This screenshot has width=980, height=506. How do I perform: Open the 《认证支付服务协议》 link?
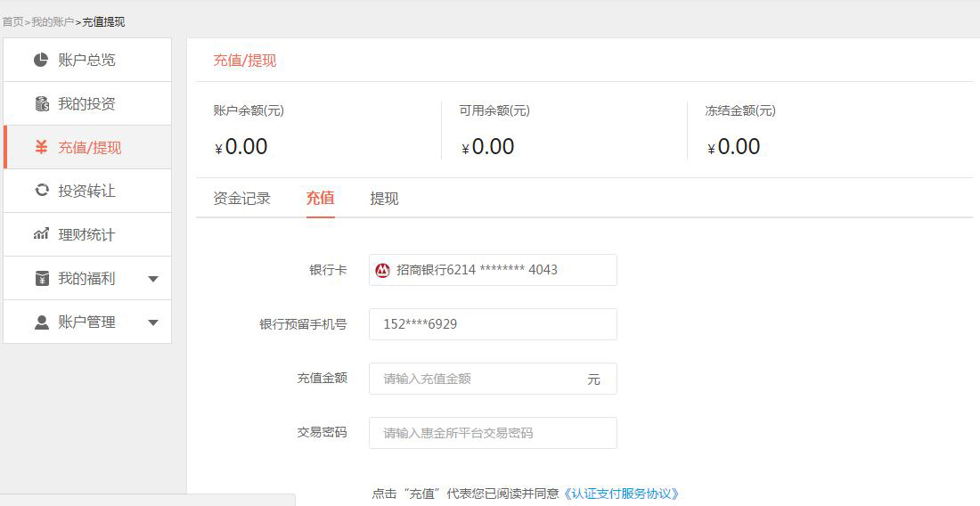pos(621,494)
